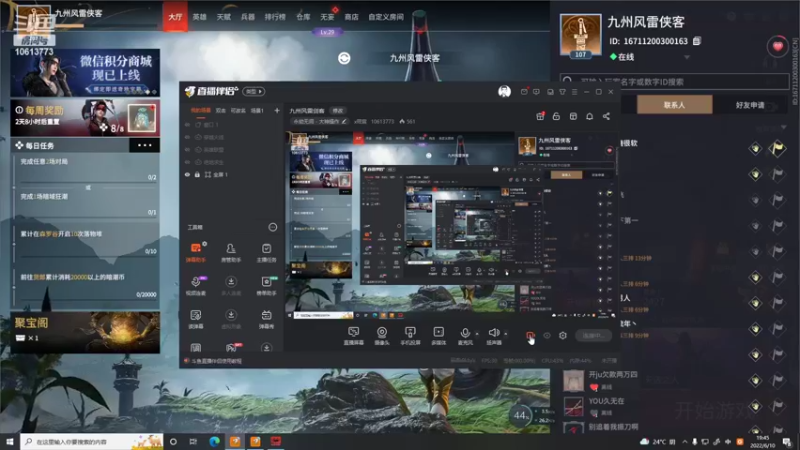Open the 聚宝阁 banner

click(85, 332)
